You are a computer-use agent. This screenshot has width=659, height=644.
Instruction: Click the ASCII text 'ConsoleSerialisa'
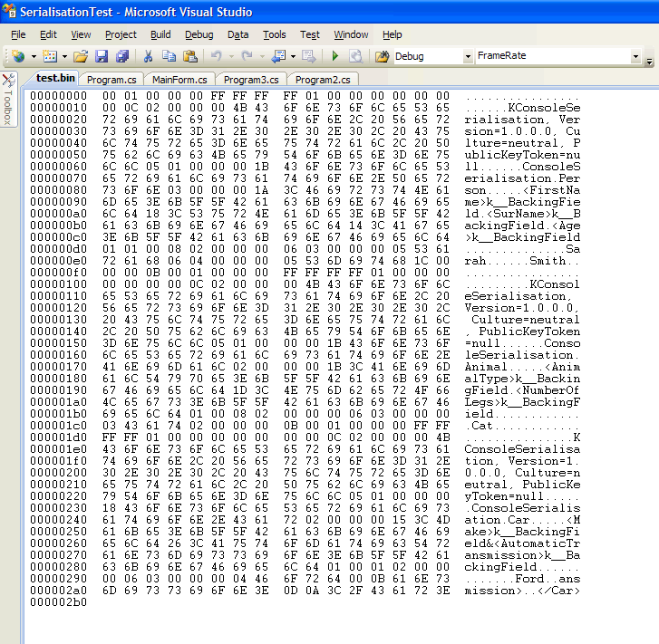522,448
